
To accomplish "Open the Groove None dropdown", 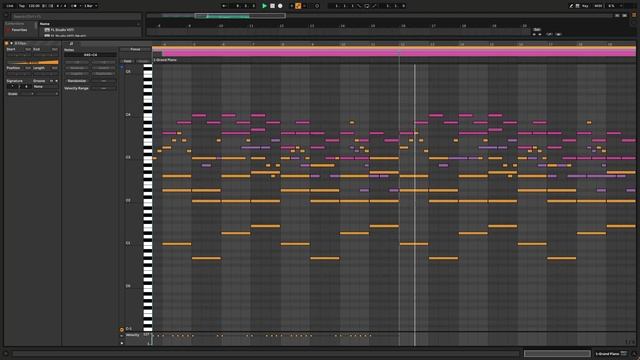I will pos(45,87).
